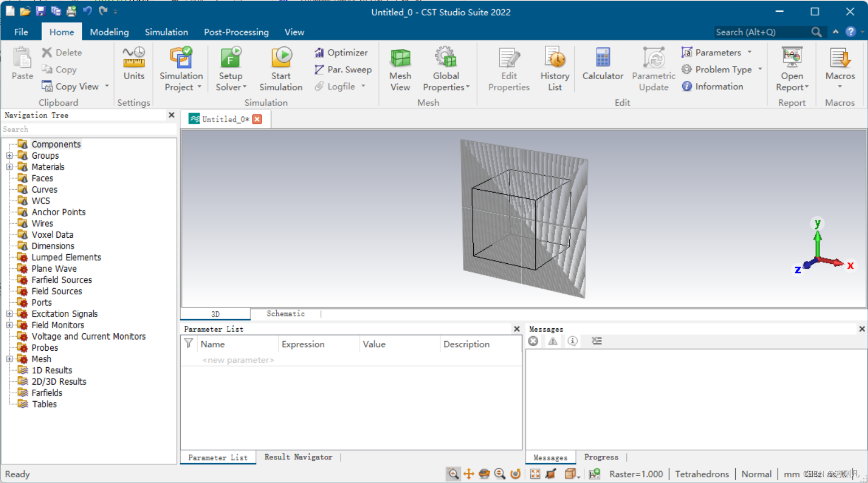Click the Print icon in the title bar
The height and width of the screenshot is (483, 868).
71,11
